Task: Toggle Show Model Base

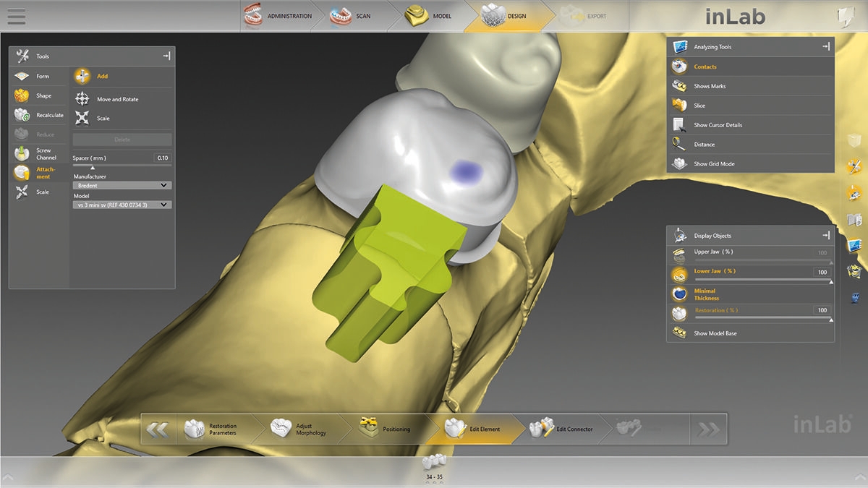Action: click(x=679, y=333)
